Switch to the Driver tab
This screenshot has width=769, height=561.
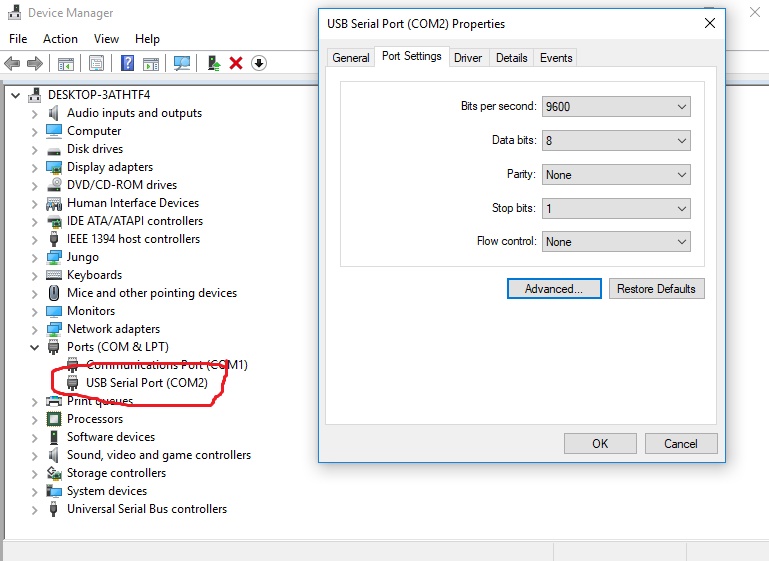(468, 58)
